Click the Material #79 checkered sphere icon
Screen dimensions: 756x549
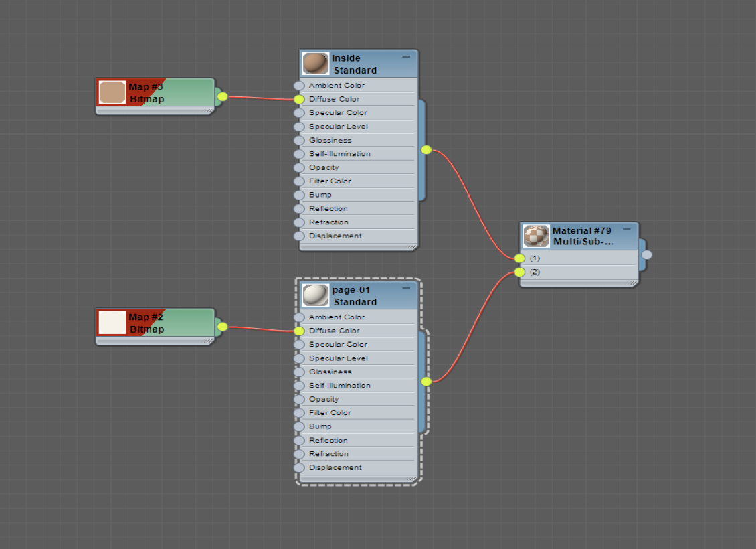(x=536, y=236)
